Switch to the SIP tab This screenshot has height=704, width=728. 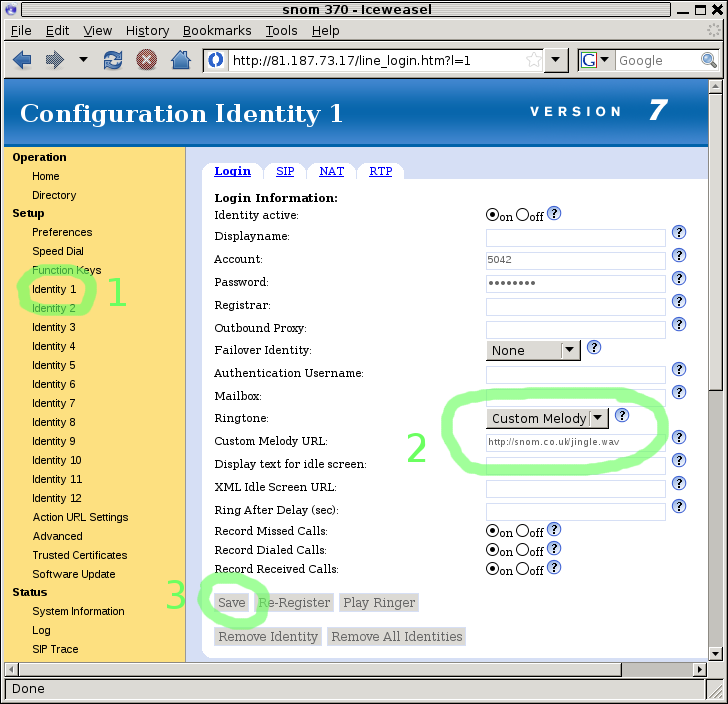(285, 171)
